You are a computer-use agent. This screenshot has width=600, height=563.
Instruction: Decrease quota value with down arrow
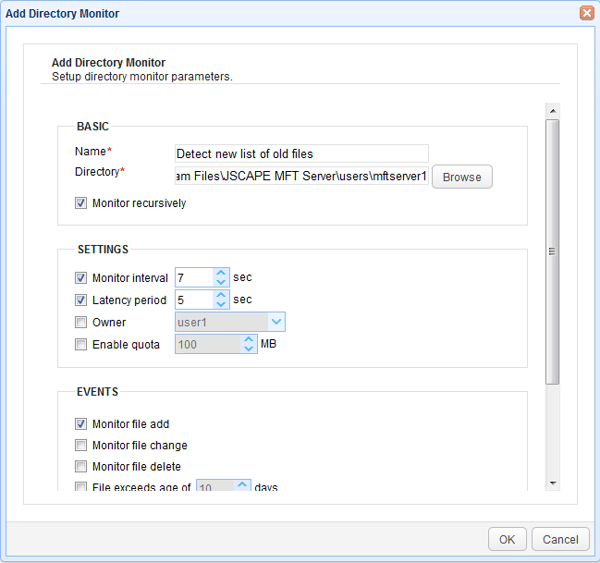point(249,349)
